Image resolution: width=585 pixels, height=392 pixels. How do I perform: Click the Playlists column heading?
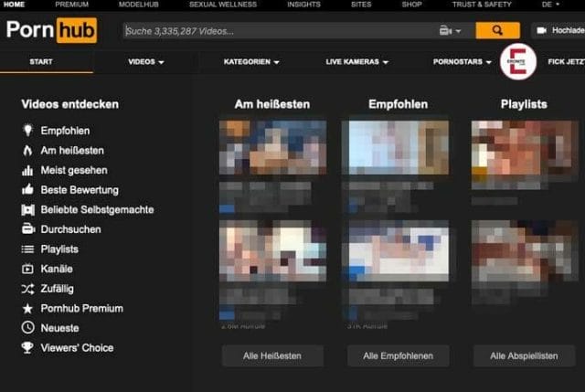[x=524, y=104]
